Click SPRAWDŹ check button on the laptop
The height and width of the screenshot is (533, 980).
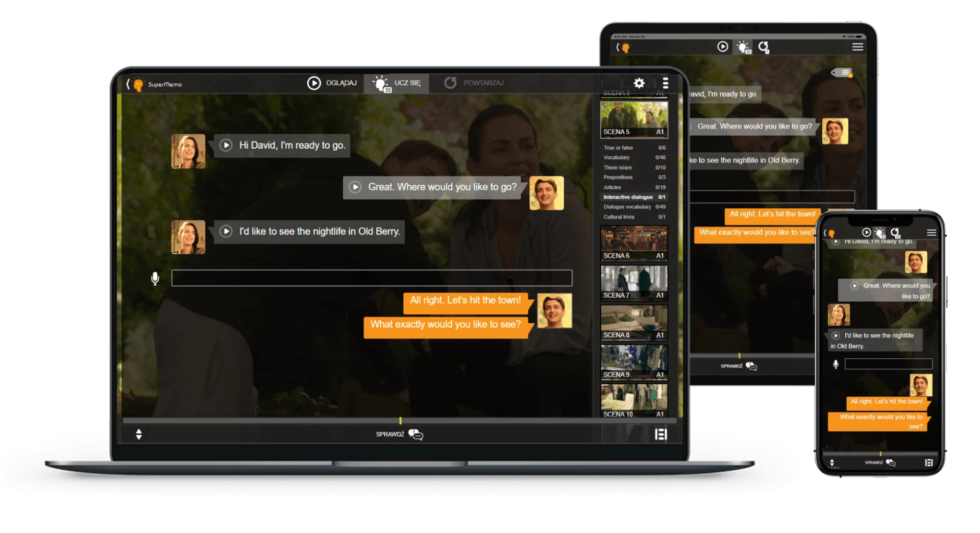coord(400,434)
